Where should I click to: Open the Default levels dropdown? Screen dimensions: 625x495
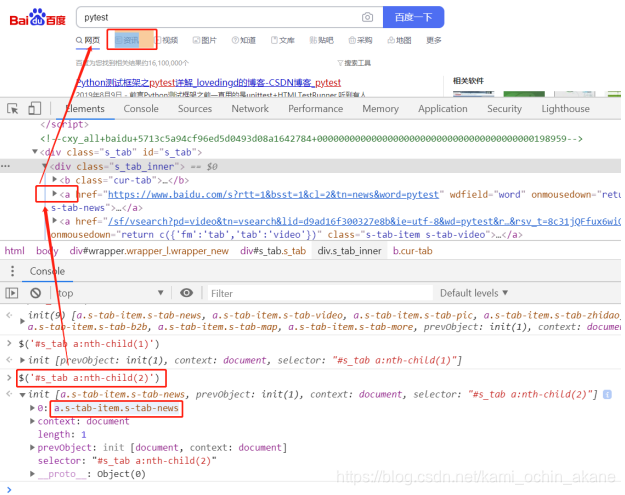click(474, 293)
